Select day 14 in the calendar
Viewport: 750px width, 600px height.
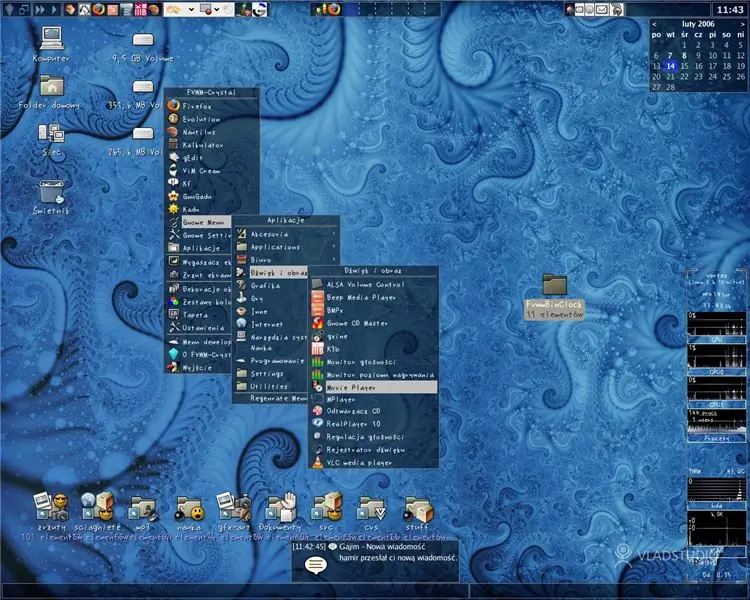(670, 66)
